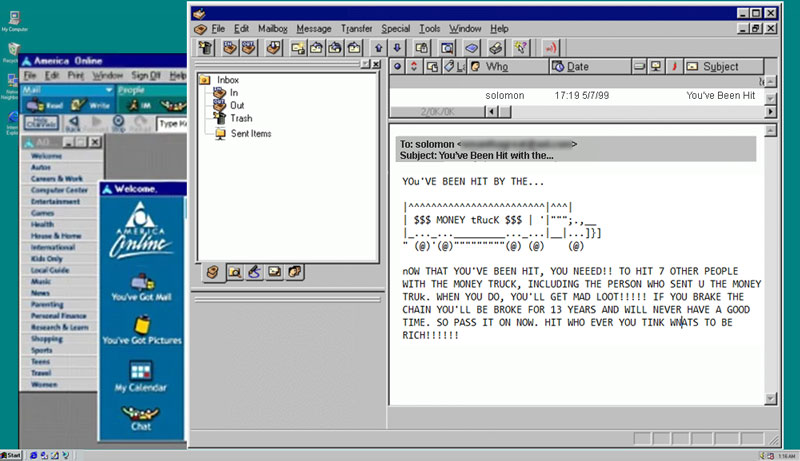Screen dimensions: 800x461
Task: Open the Eudora Help menu
Action: (x=499, y=29)
